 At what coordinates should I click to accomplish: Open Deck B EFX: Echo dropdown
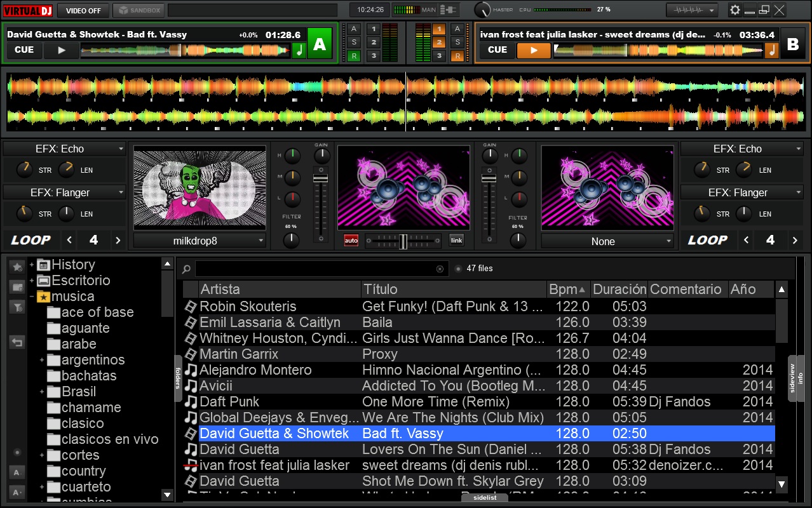[743, 149]
